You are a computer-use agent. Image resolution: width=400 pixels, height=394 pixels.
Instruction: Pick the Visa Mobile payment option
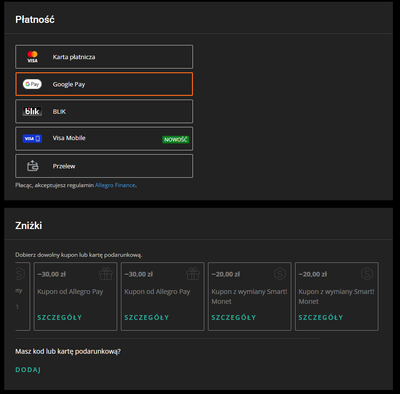click(104, 139)
